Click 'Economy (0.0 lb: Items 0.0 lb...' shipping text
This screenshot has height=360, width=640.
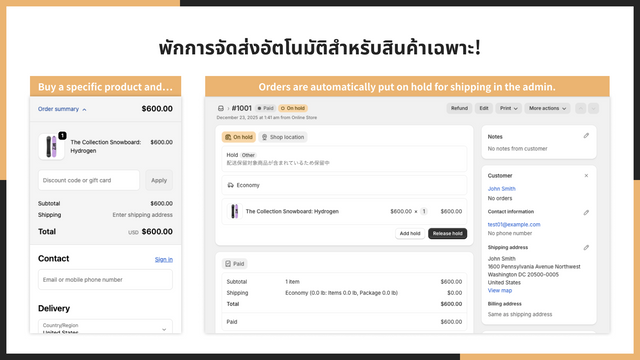341,293
